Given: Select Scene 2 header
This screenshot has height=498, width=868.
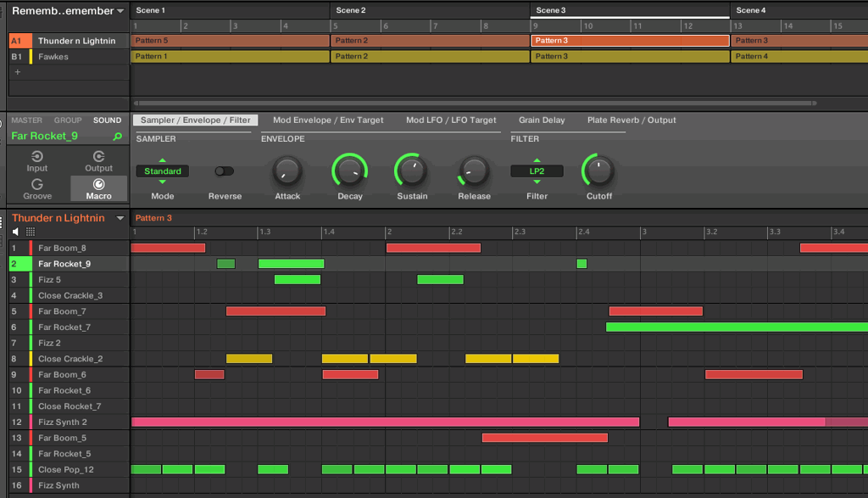Looking at the screenshot, I should tap(430, 10).
